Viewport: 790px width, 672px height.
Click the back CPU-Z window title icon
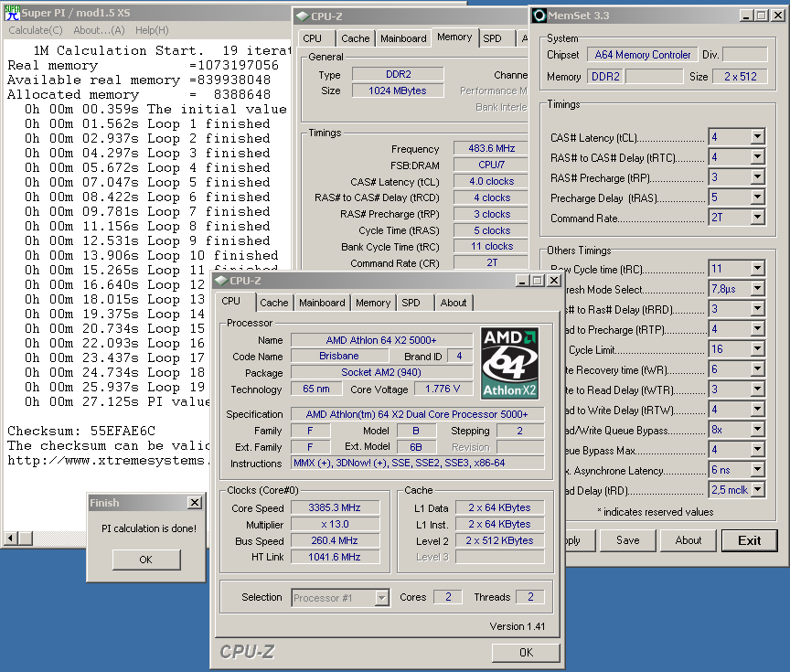[303, 16]
